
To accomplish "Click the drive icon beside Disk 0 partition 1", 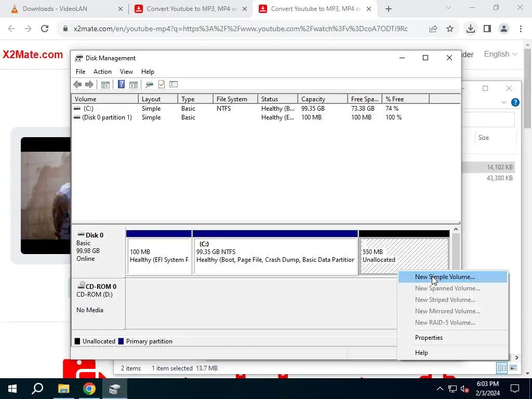I will [x=77, y=117].
